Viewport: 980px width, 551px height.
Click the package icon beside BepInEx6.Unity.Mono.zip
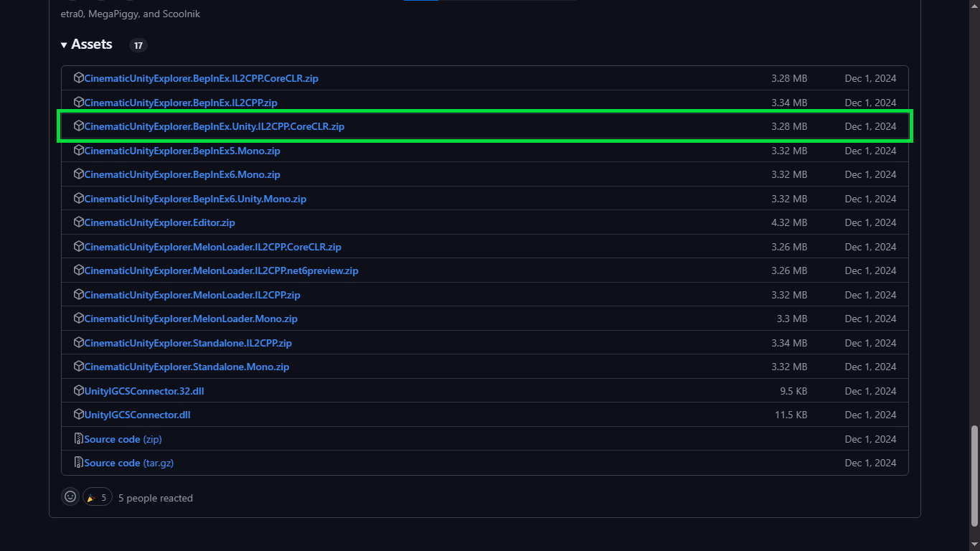point(79,199)
